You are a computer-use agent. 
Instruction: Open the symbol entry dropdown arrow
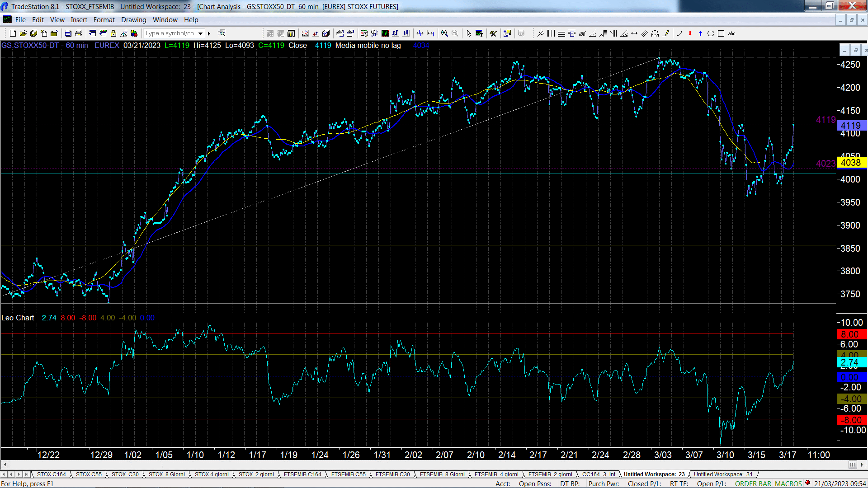[201, 33]
